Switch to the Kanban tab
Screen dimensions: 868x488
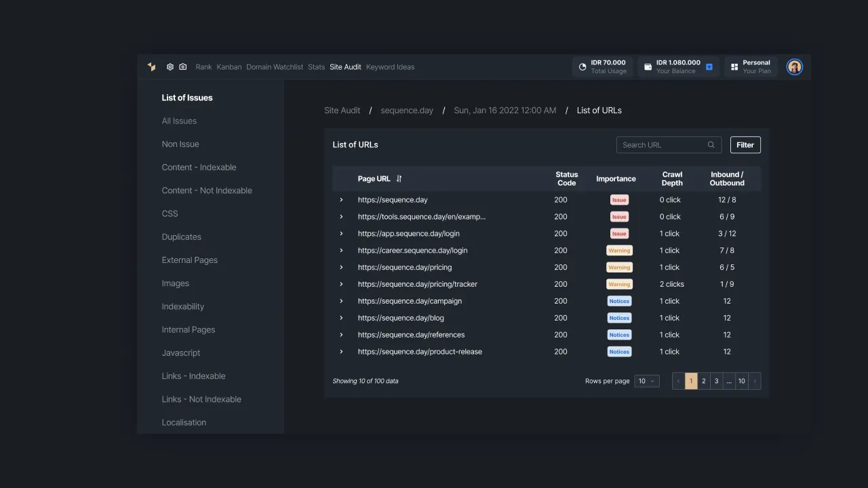click(229, 67)
